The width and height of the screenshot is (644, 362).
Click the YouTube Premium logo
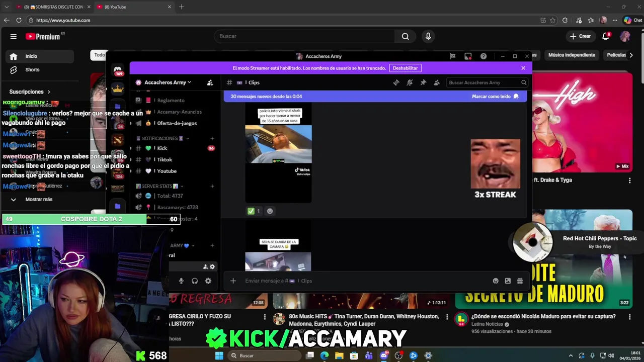pos(43,36)
